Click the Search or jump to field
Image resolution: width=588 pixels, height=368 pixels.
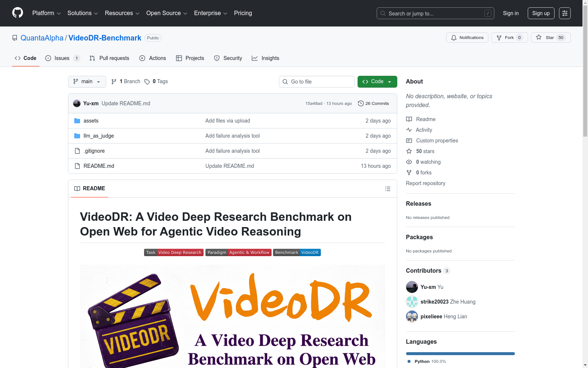[435, 13]
